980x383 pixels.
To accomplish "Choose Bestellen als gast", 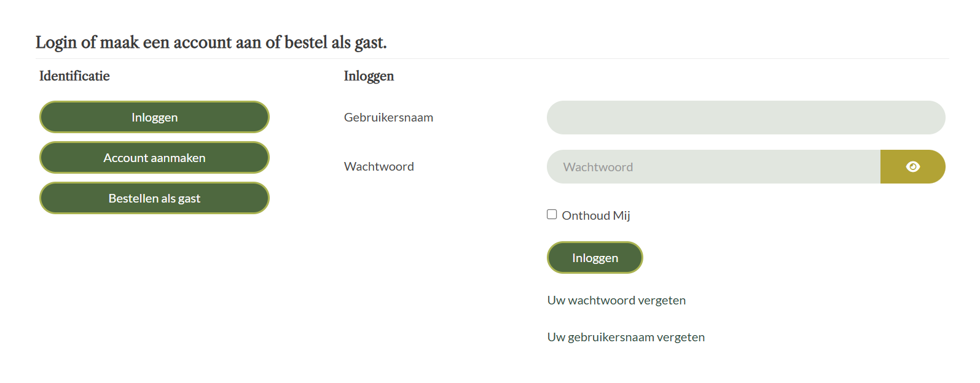I will 154,198.
